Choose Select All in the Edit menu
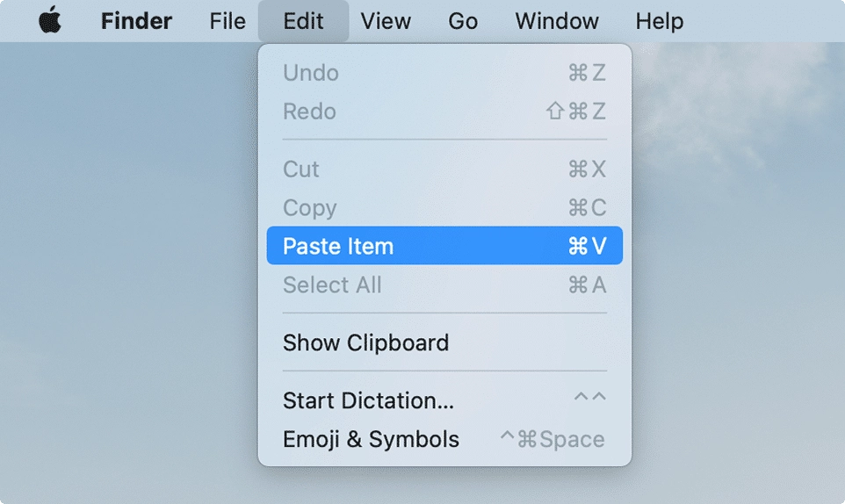Viewport: 845px width, 504px height. pos(332,285)
